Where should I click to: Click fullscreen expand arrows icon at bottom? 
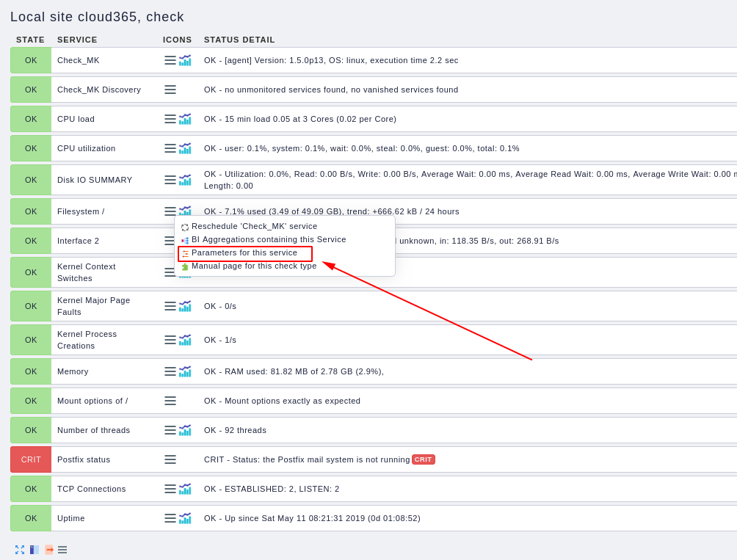pyautogui.click(x=20, y=550)
